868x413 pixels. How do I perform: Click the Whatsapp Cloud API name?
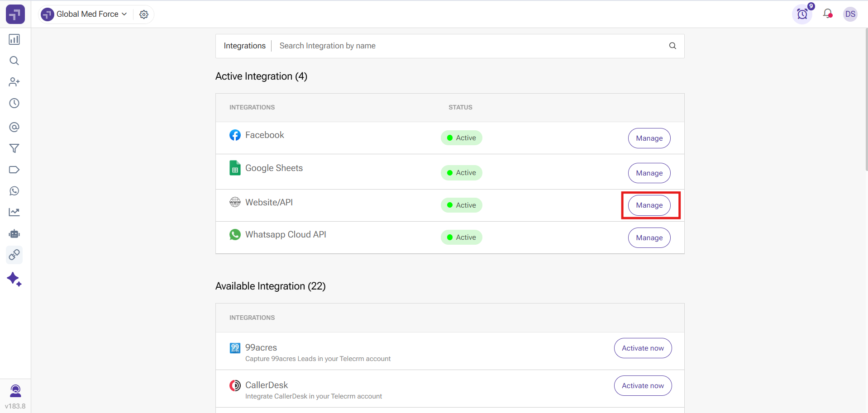286,234
